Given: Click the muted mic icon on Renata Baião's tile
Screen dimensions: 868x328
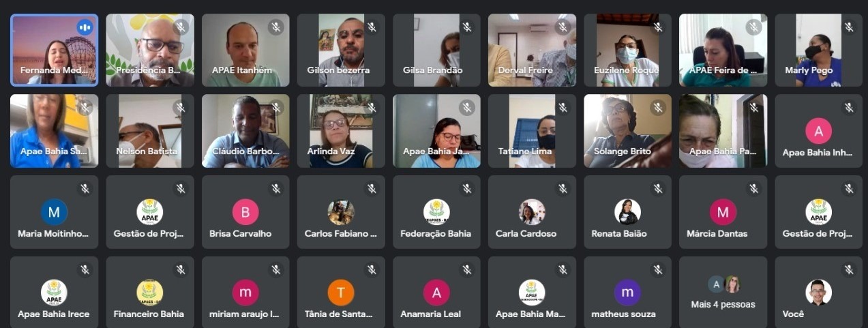Looking at the screenshot, I should tap(658, 189).
